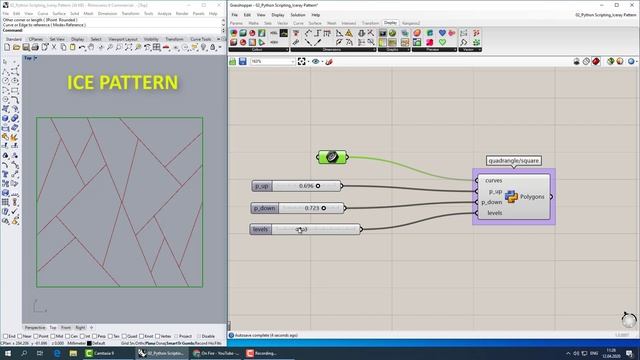Image resolution: width=640 pixels, height=360 pixels.
Task: Click the Copy icon in Rhino toolbar
Action: click(x=63, y=47)
